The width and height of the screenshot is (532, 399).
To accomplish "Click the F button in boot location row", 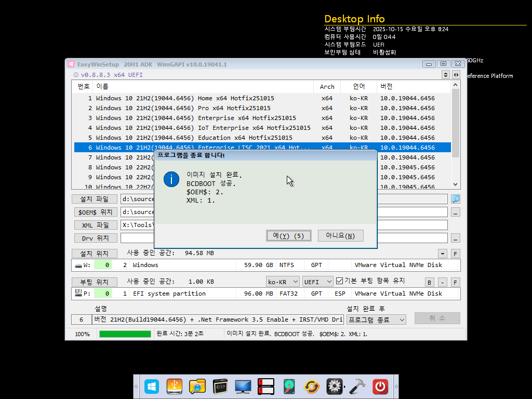I will [455, 282].
